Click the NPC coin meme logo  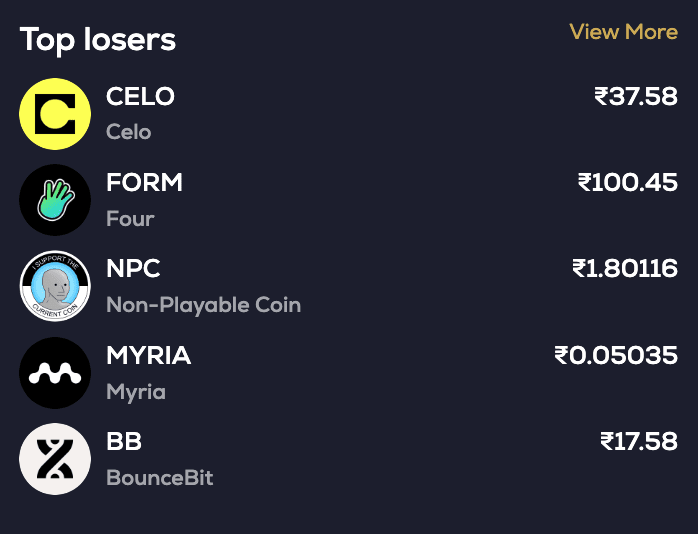(55, 286)
